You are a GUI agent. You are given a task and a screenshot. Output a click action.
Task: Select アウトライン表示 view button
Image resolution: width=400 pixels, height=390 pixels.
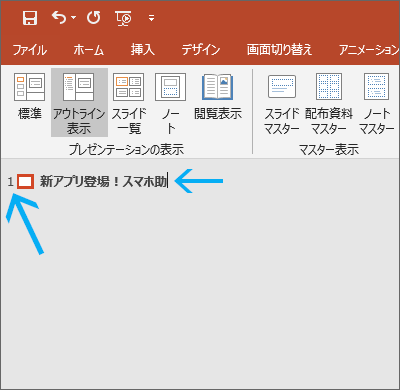coord(79,102)
